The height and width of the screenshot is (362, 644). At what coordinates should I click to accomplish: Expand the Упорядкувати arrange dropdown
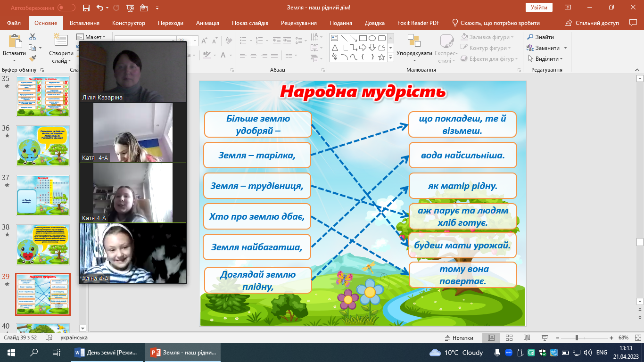pyautogui.click(x=414, y=54)
